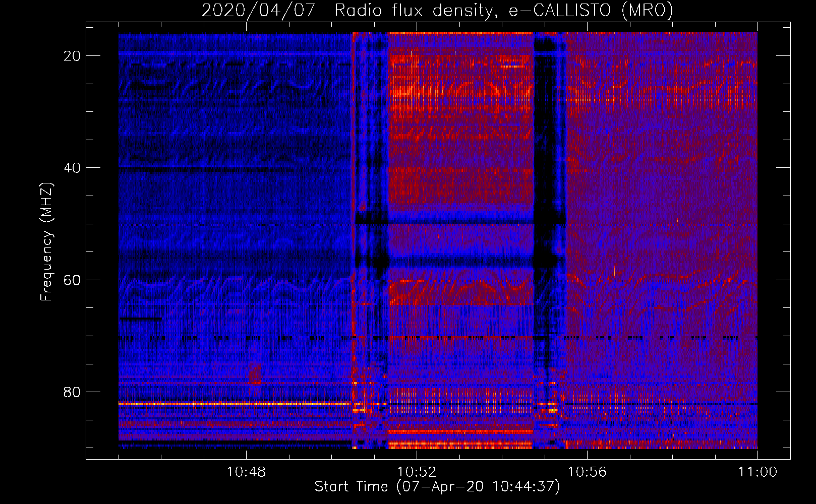Viewport: 816px width, 504px height.
Task: Click the '40' frequency tick label
Action: 72,168
